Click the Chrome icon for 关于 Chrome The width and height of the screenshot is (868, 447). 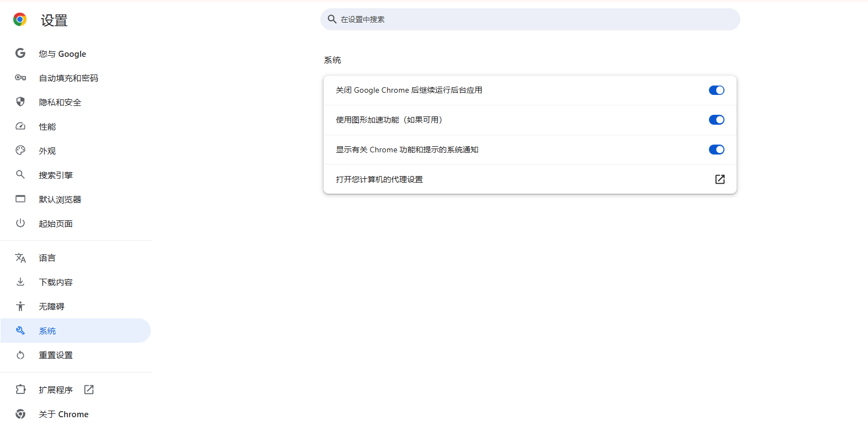[x=20, y=414]
